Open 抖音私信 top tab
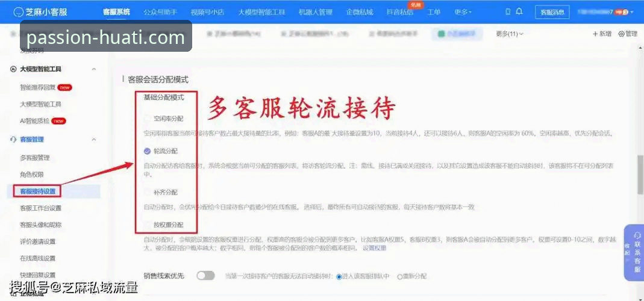This screenshot has width=644, height=301. click(399, 12)
